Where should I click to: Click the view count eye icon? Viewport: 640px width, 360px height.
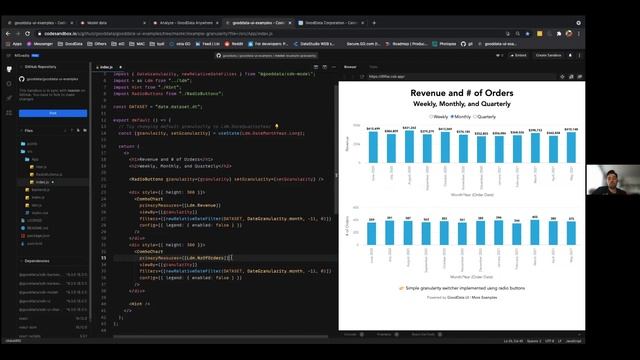[499, 55]
